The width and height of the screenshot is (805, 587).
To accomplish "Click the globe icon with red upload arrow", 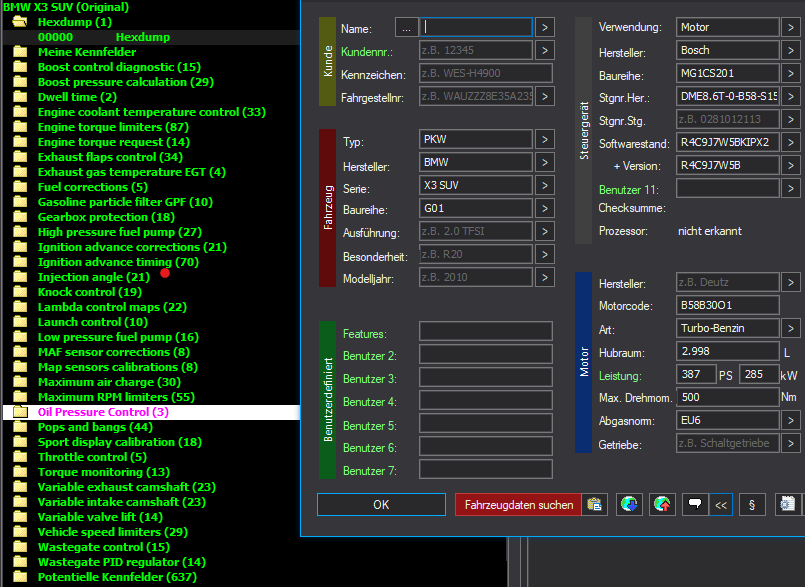I will click(x=662, y=505).
